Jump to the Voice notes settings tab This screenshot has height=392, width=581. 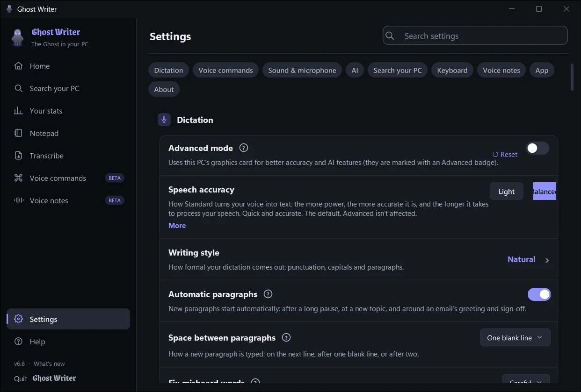[x=501, y=70]
